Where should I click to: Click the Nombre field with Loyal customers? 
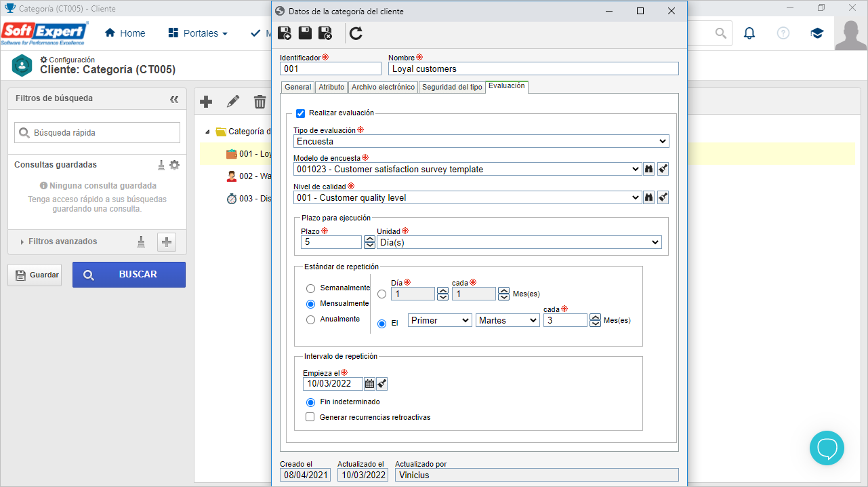[533, 69]
